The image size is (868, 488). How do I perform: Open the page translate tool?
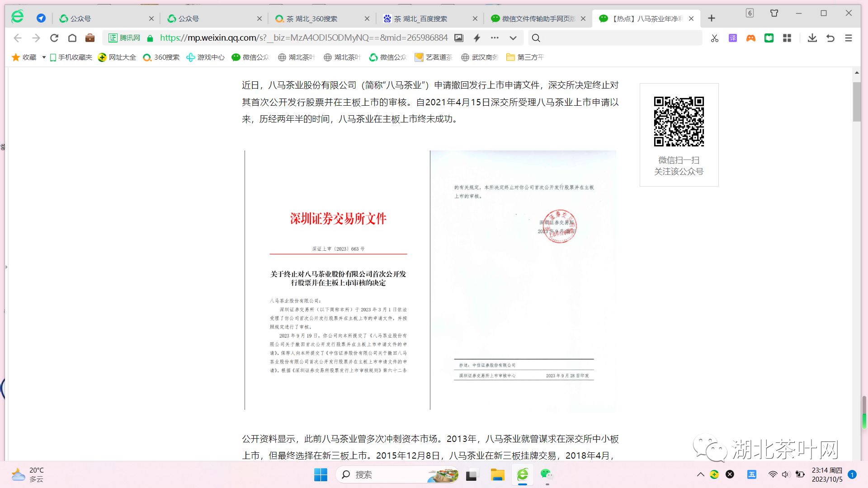tap(732, 38)
